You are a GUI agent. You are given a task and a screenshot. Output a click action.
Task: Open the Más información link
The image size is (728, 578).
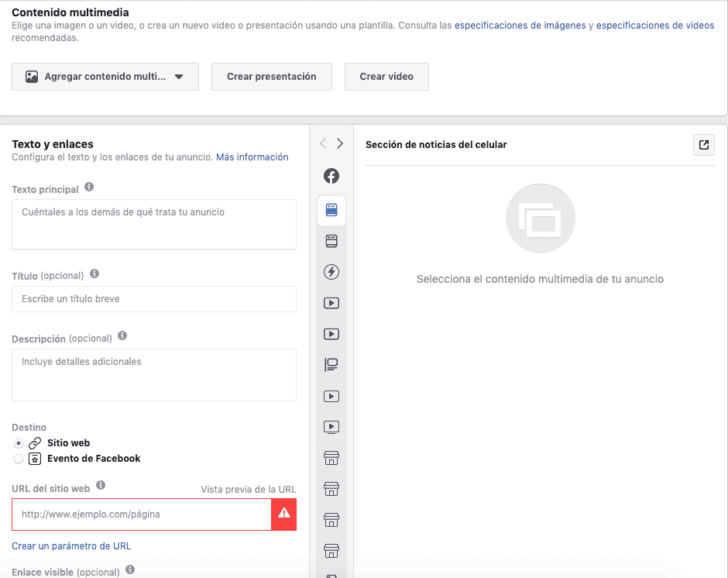click(x=252, y=157)
